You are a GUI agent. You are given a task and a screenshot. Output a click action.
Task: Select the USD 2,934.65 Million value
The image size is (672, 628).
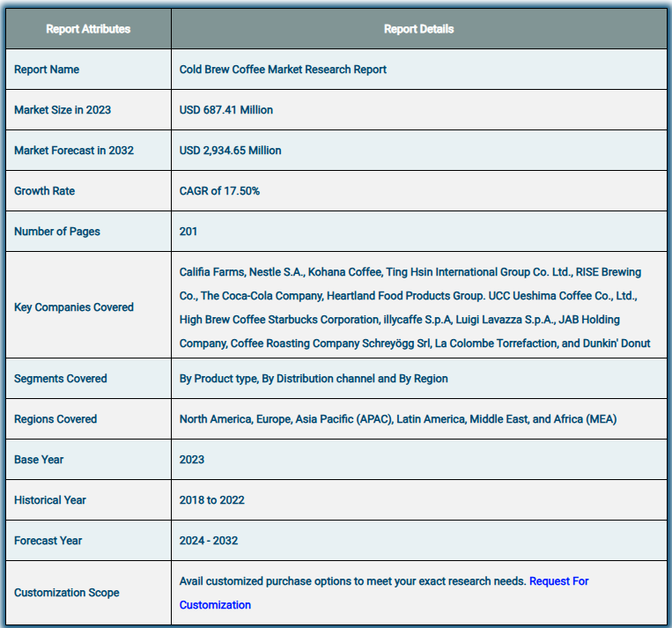coord(230,151)
